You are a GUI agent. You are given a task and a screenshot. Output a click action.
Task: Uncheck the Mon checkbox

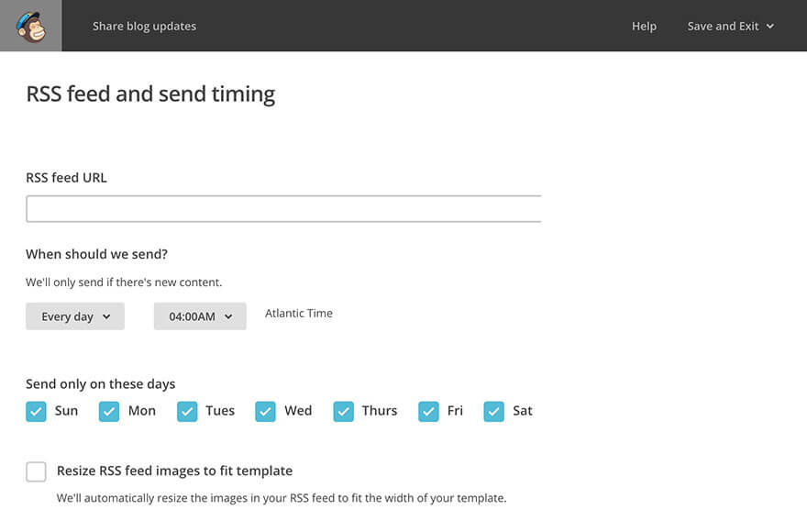click(109, 411)
